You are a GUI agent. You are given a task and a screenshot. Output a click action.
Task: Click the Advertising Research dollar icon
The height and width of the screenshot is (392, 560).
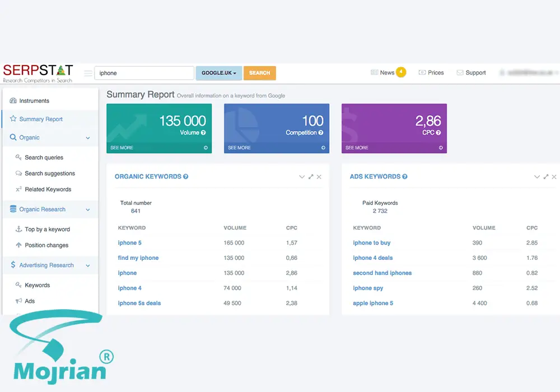point(13,264)
